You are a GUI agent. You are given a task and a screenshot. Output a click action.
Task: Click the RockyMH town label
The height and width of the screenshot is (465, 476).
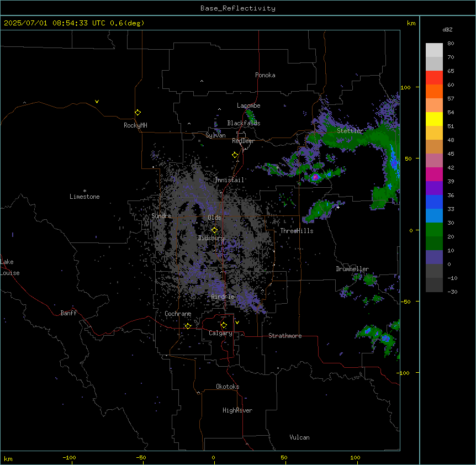(x=135, y=125)
